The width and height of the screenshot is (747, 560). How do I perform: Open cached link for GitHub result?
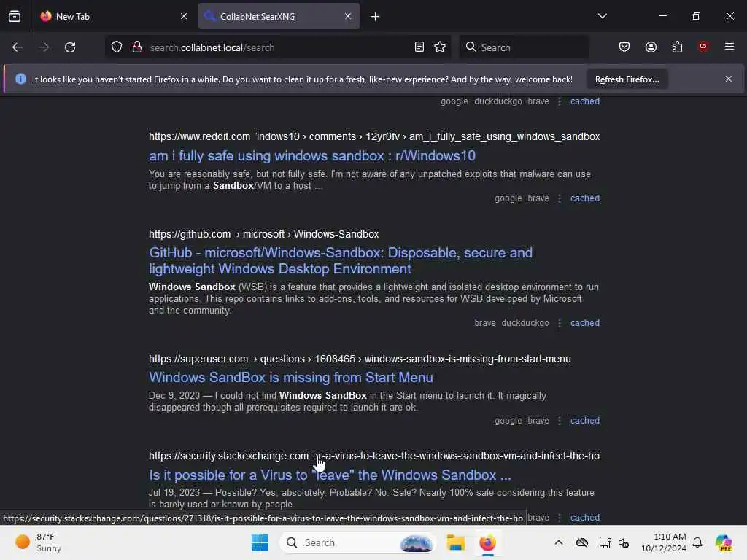585,323
